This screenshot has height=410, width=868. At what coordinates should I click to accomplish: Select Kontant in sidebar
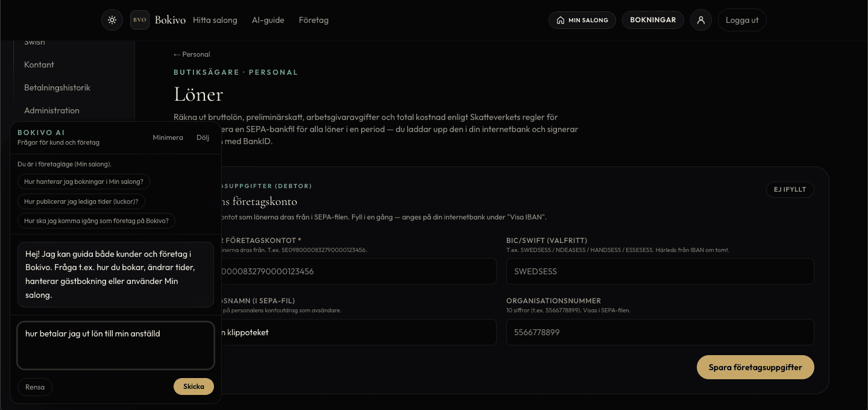(x=39, y=65)
